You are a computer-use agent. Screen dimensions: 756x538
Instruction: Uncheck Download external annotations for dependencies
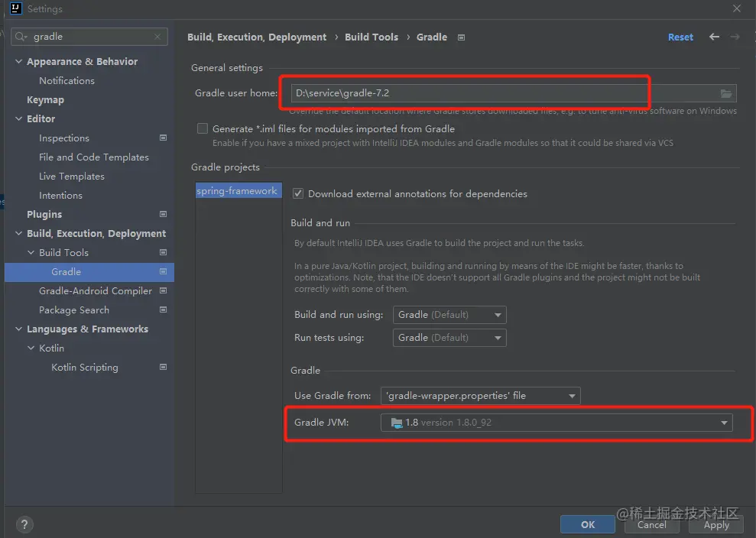click(298, 193)
